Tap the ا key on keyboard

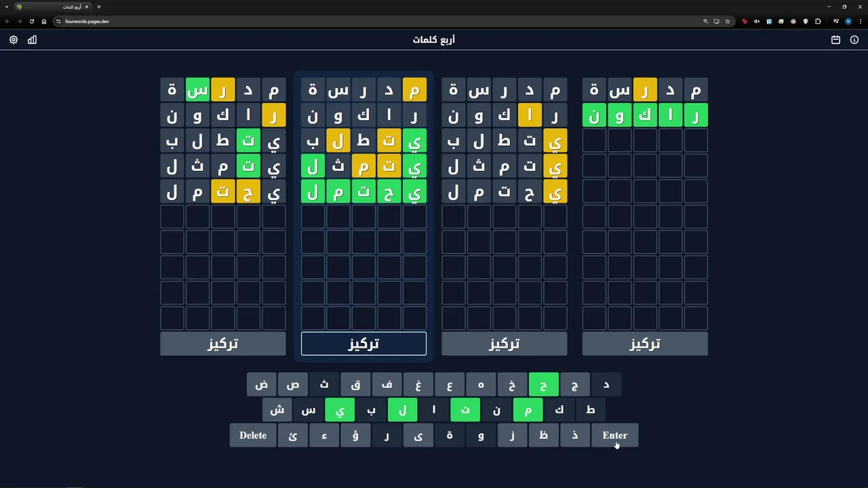coord(434,409)
